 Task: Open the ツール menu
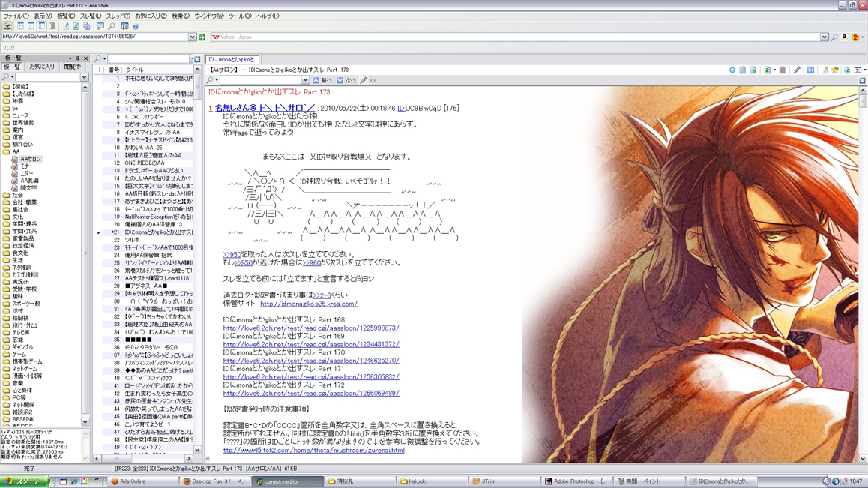pyautogui.click(x=240, y=16)
